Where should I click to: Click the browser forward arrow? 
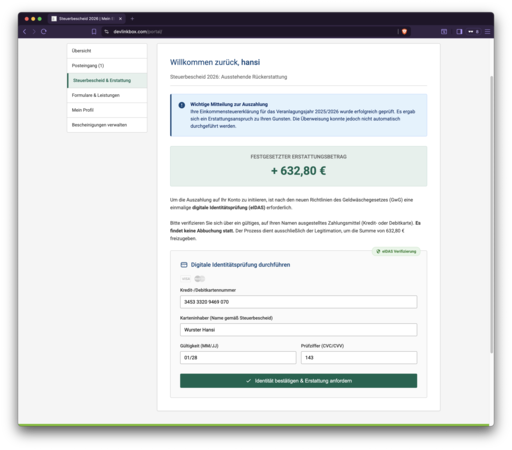coord(34,32)
